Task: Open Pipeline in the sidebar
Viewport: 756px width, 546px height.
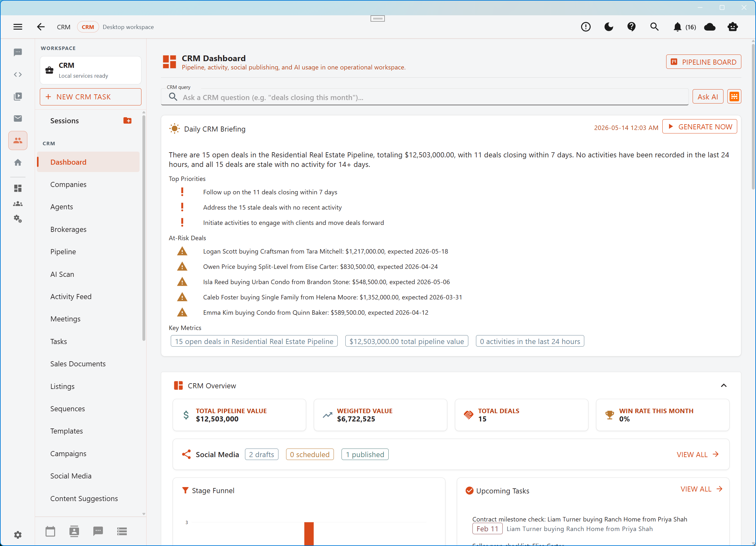Action: [88, 252]
